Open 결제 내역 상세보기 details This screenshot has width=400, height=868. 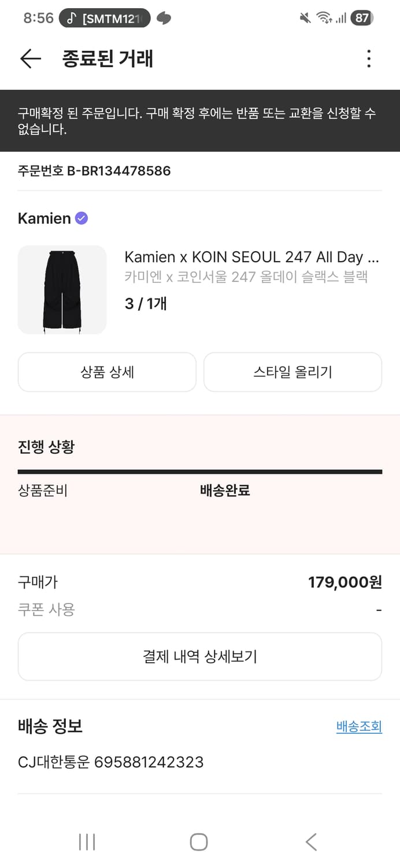click(200, 656)
